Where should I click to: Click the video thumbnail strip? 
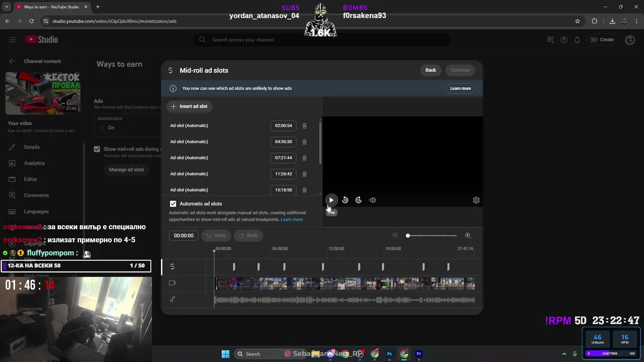tap(345, 284)
